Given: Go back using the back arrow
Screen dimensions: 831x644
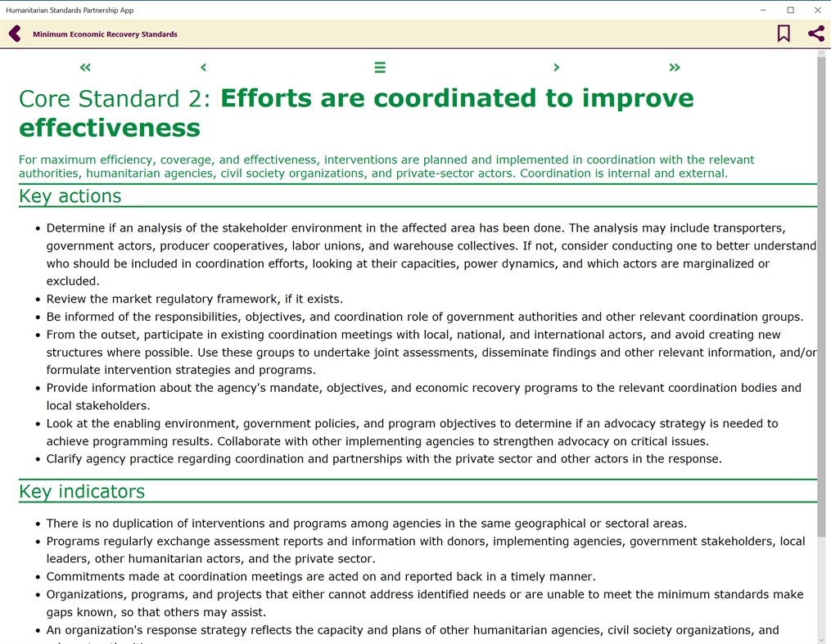Looking at the screenshot, I should (x=14, y=34).
